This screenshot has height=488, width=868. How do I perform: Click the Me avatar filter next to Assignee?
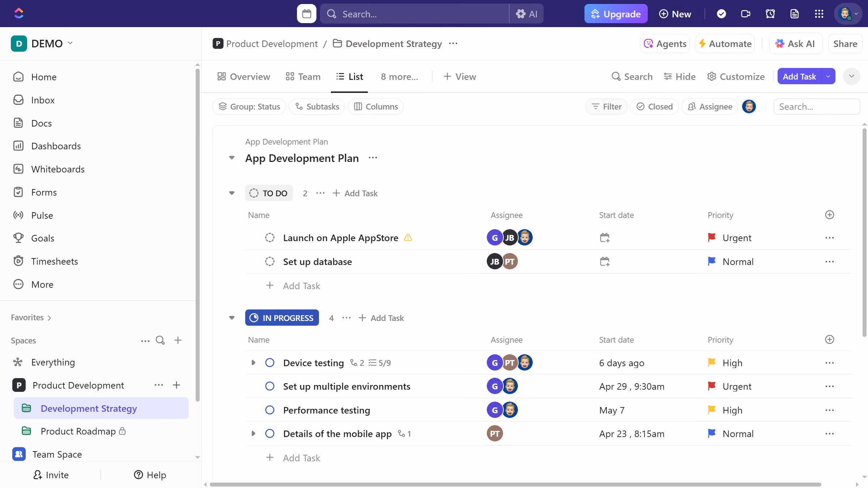click(x=749, y=106)
